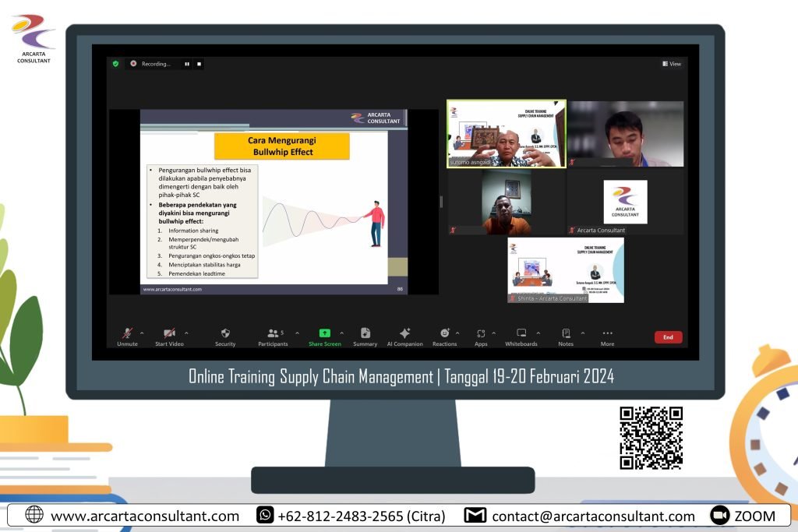Launch the AI Companion

tap(404, 333)
